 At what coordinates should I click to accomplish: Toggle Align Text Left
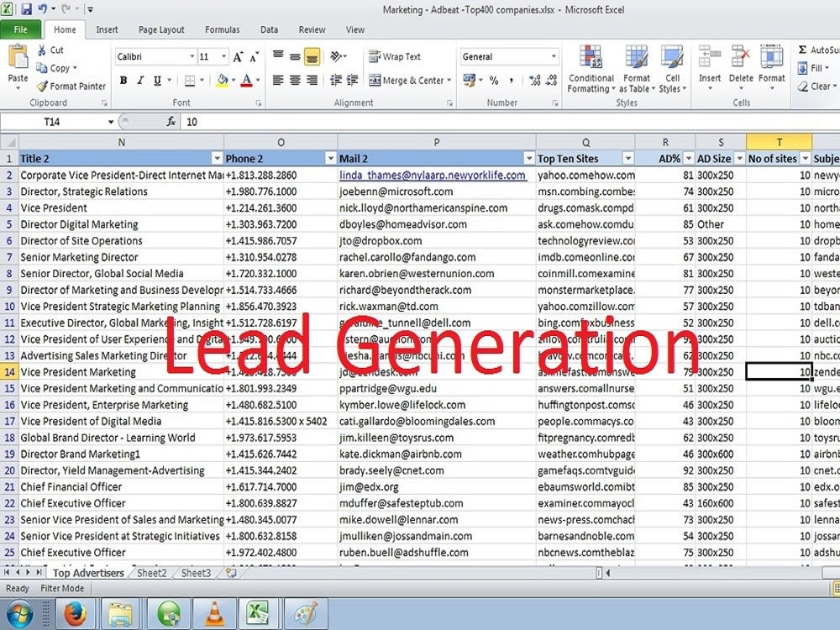pos(278,81)
